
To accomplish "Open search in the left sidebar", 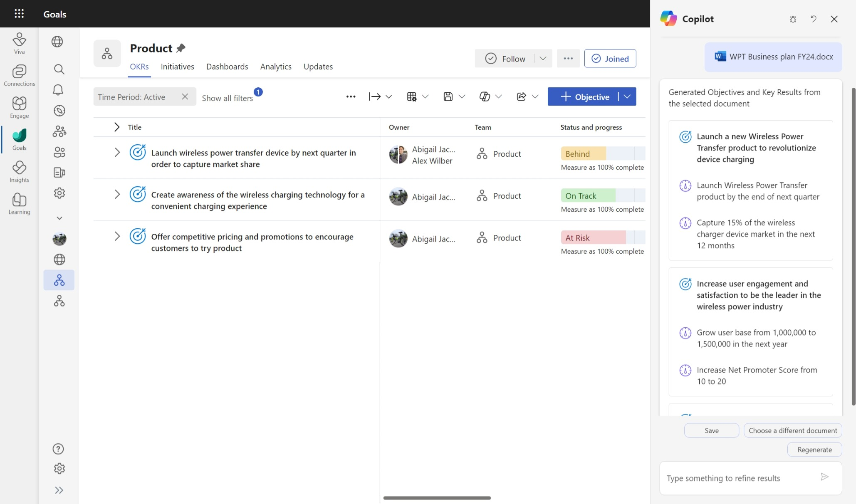I will coord(59,69).
